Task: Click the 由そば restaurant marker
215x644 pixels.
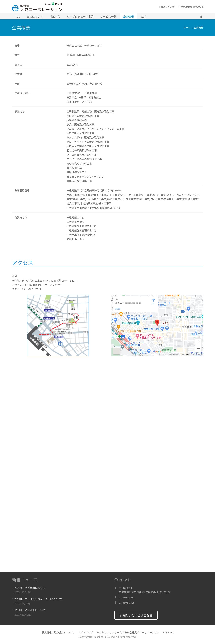Action: tap(121, 314)
